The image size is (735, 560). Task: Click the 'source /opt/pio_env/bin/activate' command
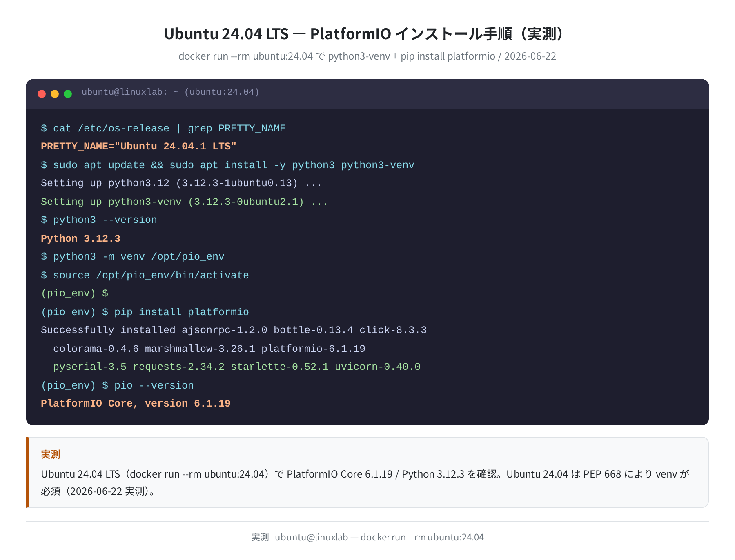pyautogui.click(x=145, y=275)
